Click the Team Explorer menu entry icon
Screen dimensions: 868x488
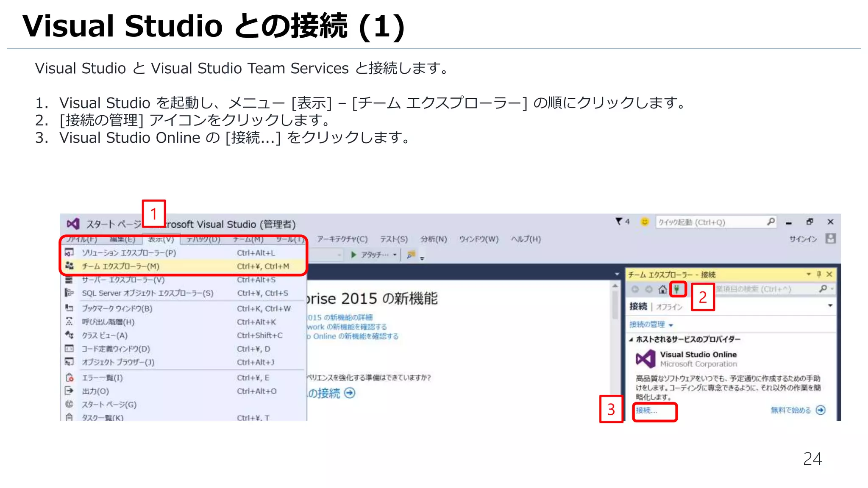click(x=70, y=266)
